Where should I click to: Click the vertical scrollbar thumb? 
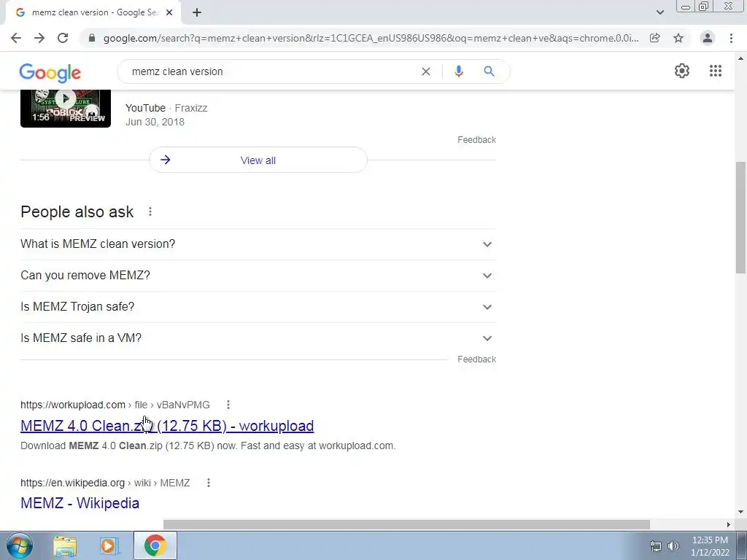[x=740, y=217]
